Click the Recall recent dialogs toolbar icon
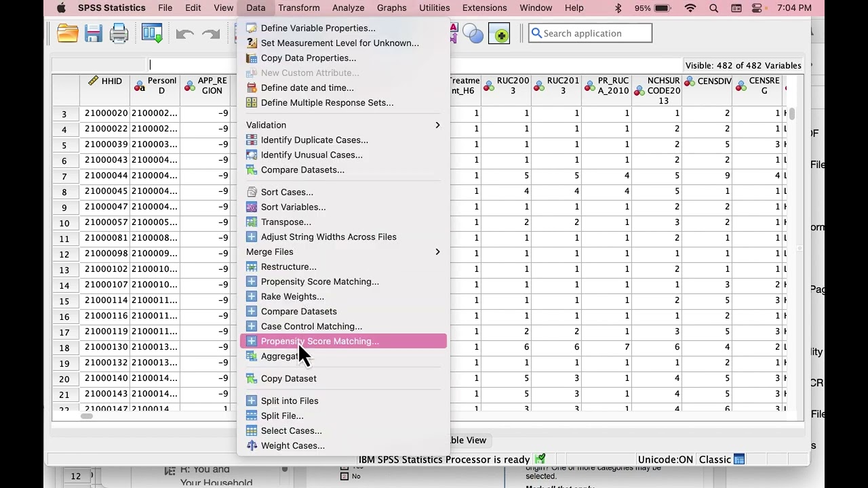 tap(152, 33)
